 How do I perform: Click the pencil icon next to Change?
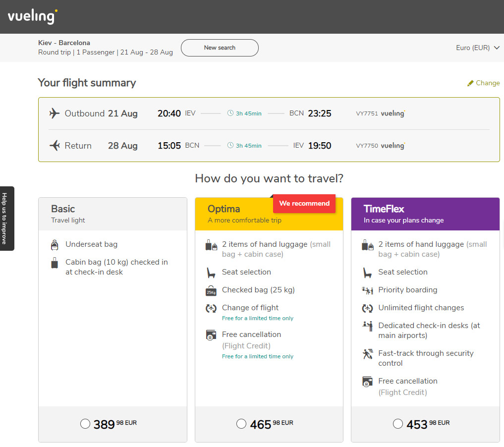coord(470,83)
